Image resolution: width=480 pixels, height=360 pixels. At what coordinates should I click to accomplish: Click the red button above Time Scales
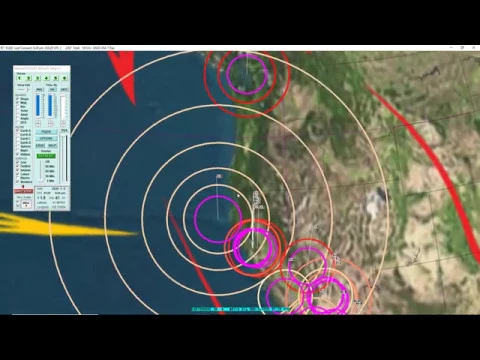23,191
